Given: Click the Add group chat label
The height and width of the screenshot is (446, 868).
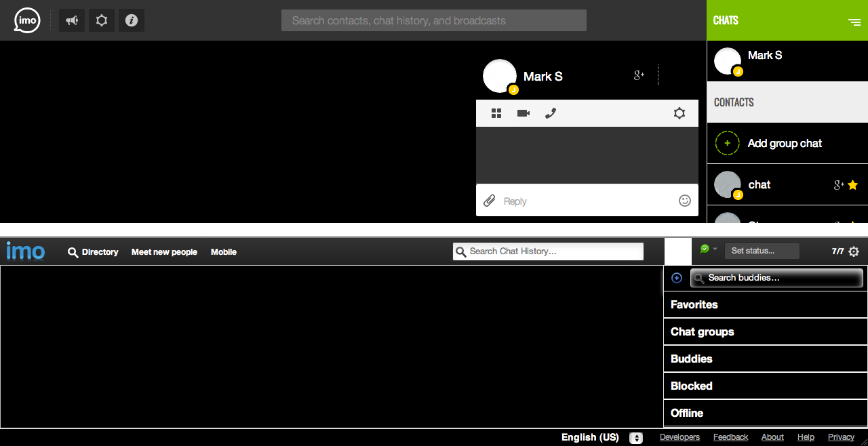Looking at the screenshot, I should 785,143.
